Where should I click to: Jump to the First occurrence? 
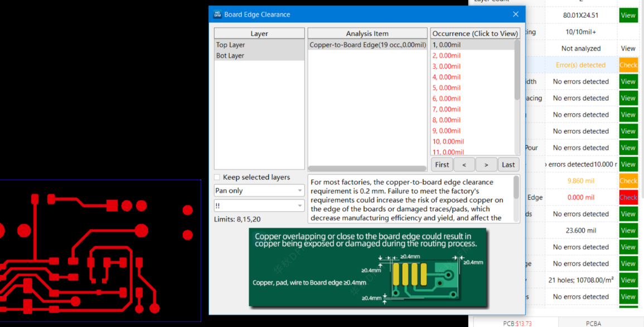click(442, 164)
